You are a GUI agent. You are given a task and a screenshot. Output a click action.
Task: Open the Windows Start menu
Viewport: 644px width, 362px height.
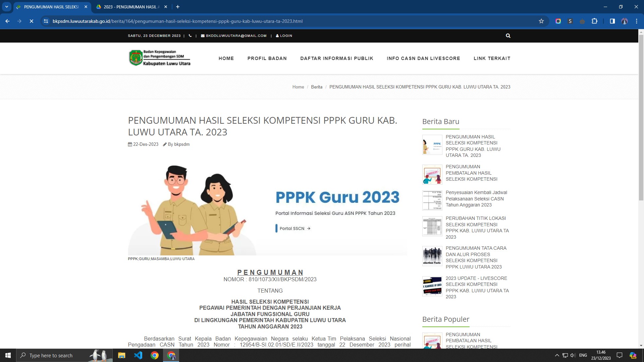point(8,355)
